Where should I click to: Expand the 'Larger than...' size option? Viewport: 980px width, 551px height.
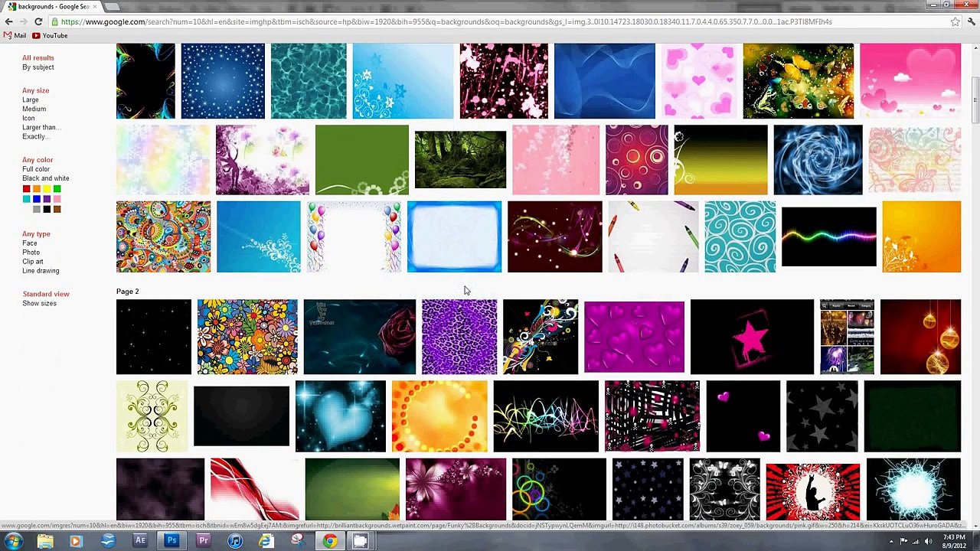[40, 127]
